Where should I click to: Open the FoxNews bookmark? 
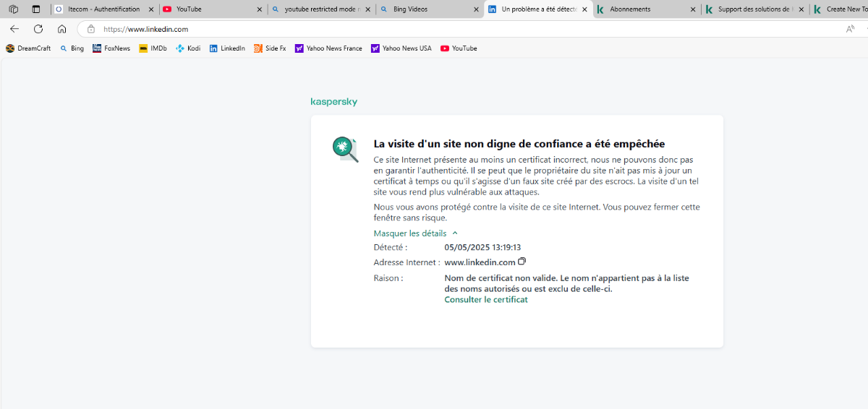pyautogui.click(x=111, y=48)
